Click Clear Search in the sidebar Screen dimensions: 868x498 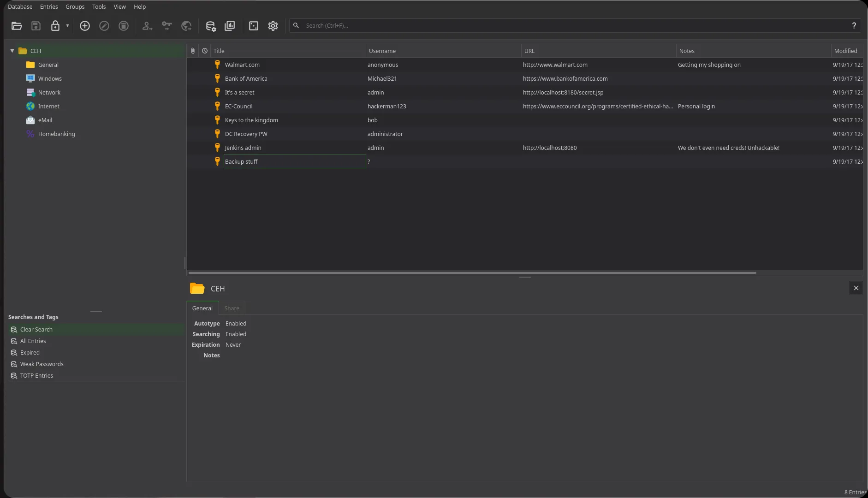[x=36, y=329]
